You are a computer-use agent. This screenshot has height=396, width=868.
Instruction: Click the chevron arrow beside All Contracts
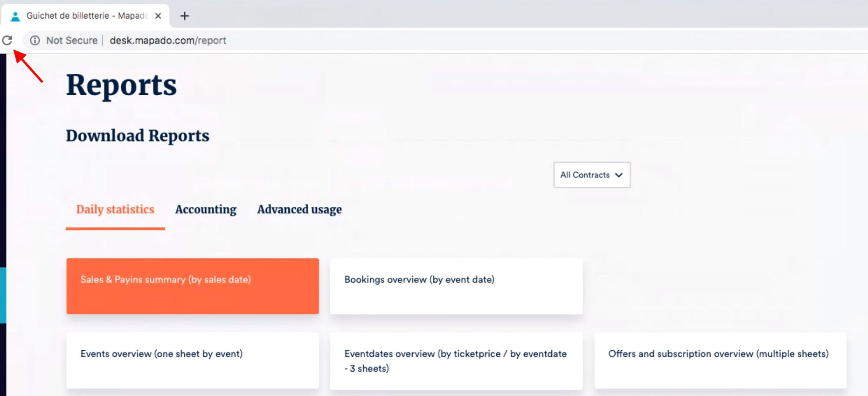click(x=619, y=175)
